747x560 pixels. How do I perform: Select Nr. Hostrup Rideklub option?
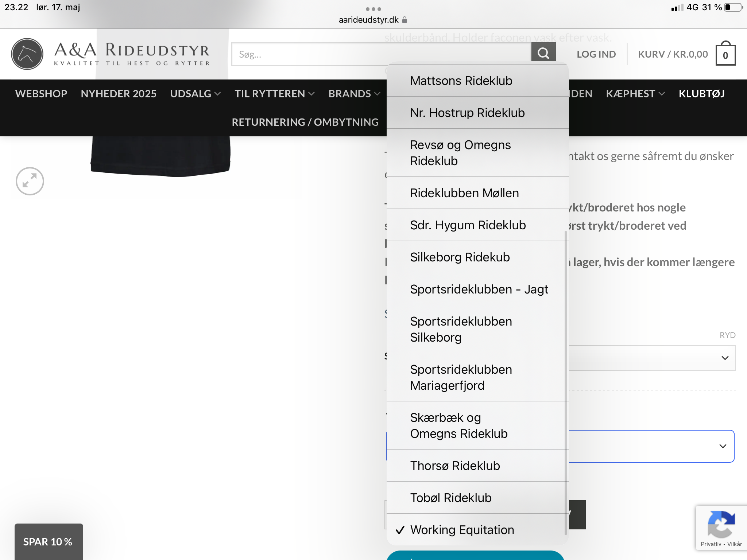pos(477,113)
